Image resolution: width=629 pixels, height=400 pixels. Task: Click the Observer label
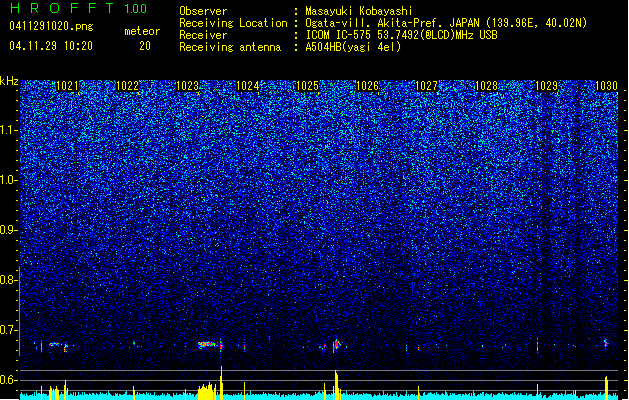(x=203, y=11)
